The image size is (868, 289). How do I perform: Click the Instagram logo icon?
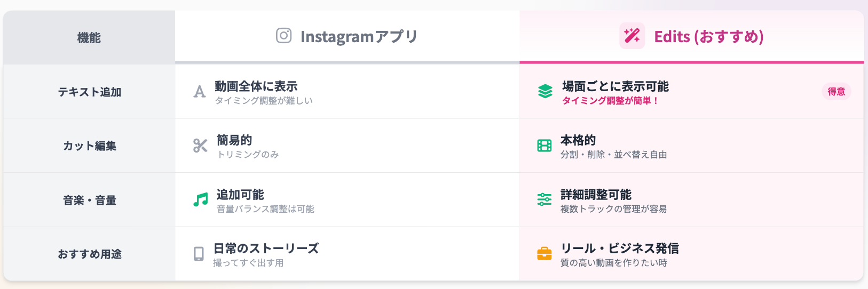[283, 36]
